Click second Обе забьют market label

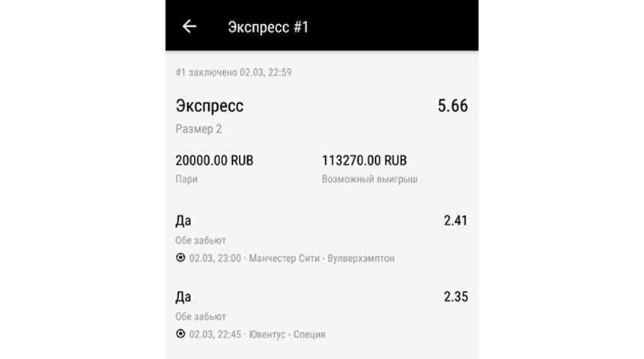pyautogui.click(x=201, y=316)
